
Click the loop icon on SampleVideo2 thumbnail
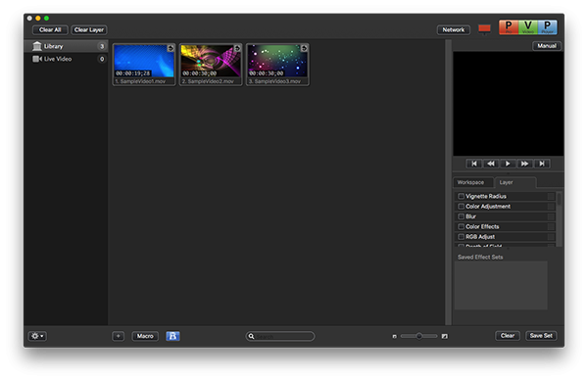[237, 48]
